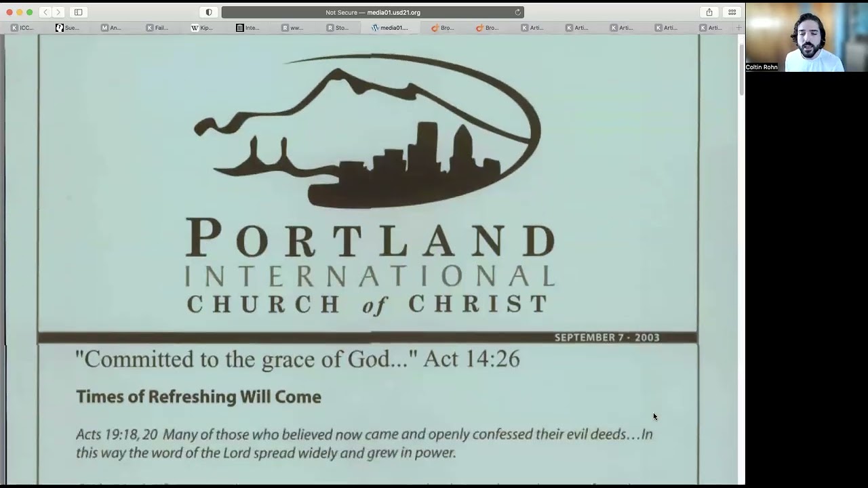Enter full screen with the green button
This screenshot has height=488, width=868.
click(x=30, y=12)
